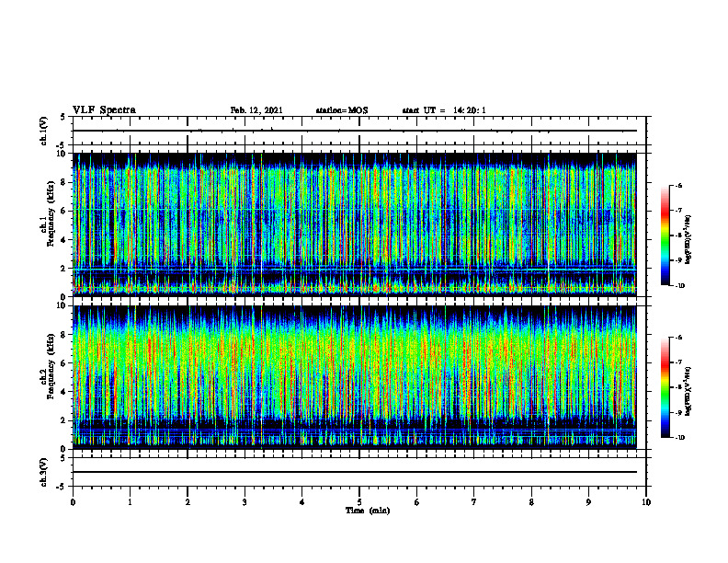The image size is (728, 563).
Task: Click the ch.1 spectrogram panel
Action: click(354, 224)
